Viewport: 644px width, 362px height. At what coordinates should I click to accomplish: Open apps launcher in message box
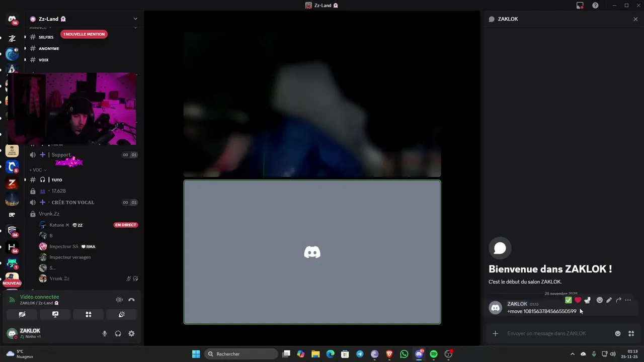pos(631,333)
